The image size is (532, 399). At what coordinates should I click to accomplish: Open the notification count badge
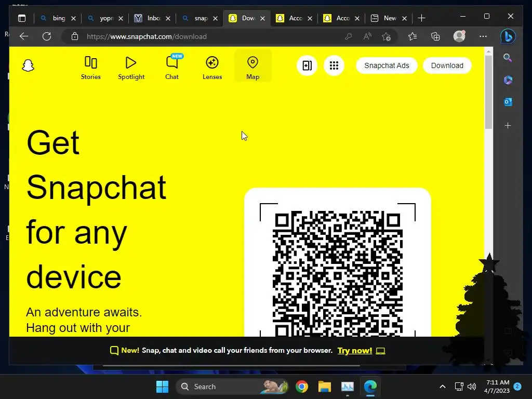(517, 387)
